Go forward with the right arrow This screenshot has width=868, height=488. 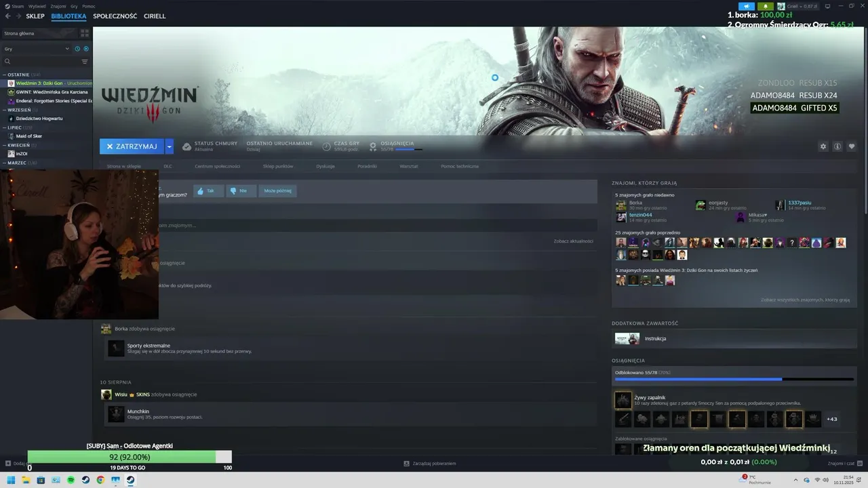18,16
